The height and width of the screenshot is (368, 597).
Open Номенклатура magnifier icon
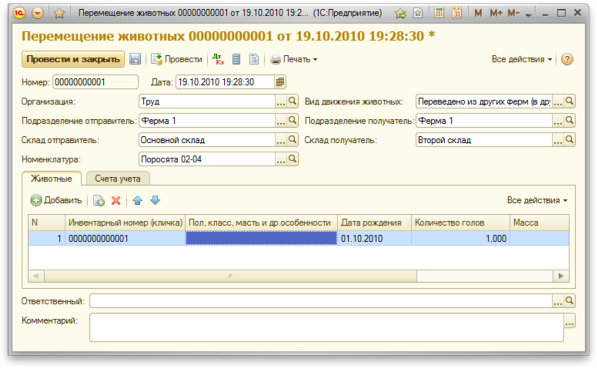pos(292,159)
